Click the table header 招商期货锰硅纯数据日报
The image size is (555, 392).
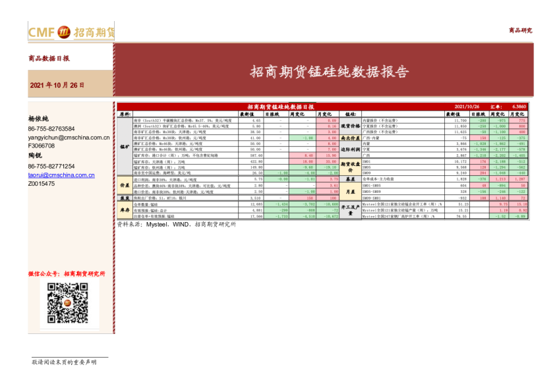pyautogui.click(x=280, y=106)
